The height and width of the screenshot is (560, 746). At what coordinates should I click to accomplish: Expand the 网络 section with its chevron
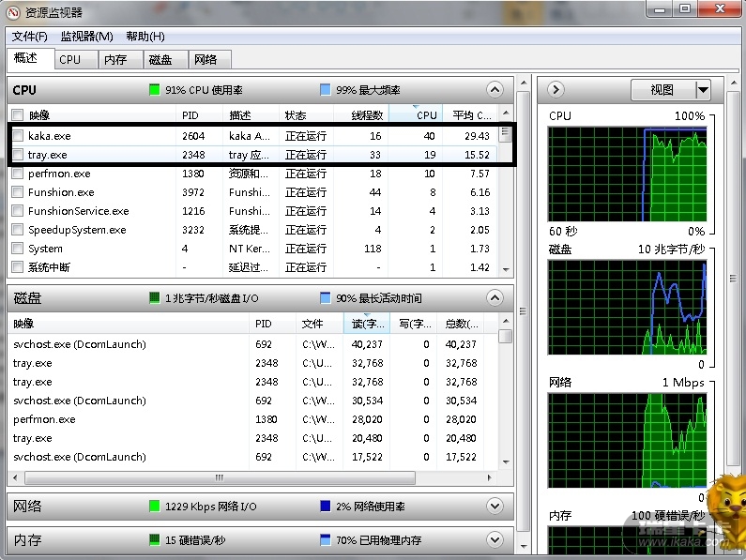495,506
